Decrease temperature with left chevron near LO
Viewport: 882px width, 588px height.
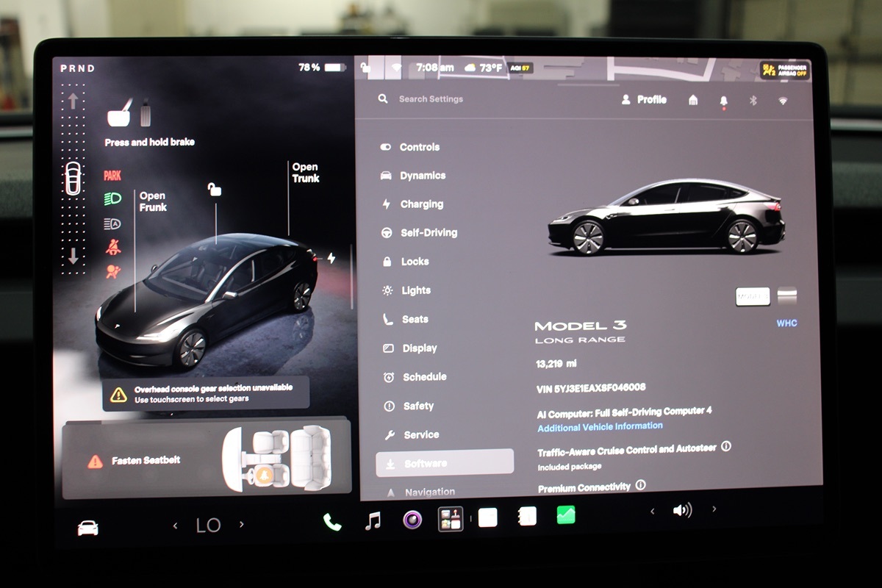tap(176, 526)
